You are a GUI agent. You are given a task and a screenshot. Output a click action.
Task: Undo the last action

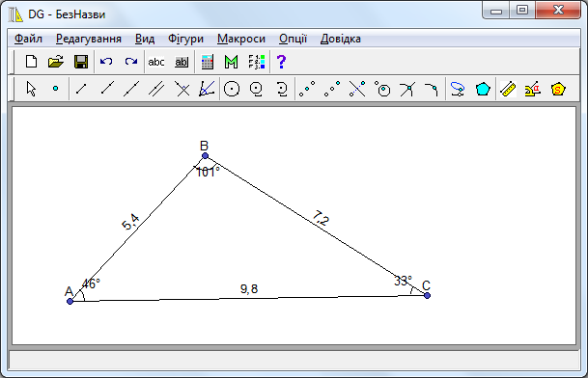coord(106,62)
